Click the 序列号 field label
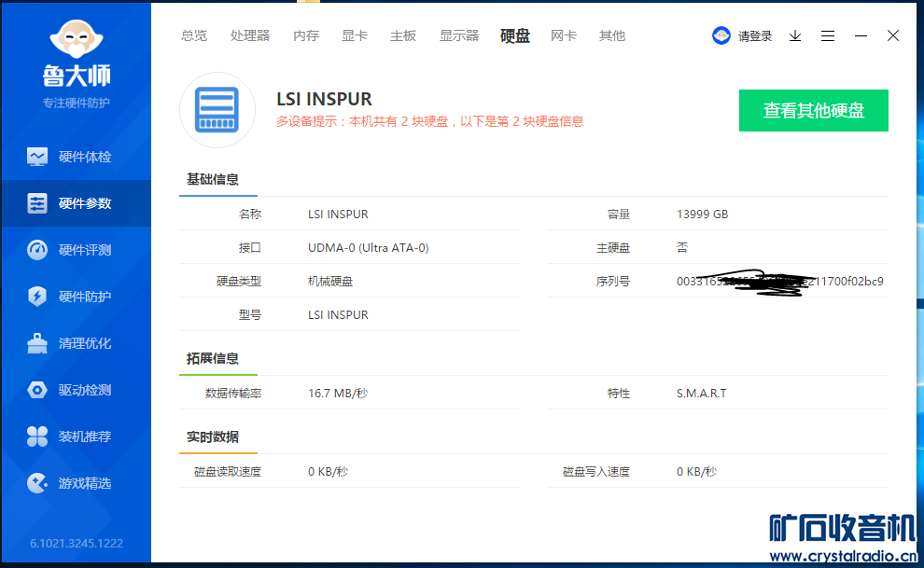The height and width of the screenshot is (568, 924). point(613,282)
